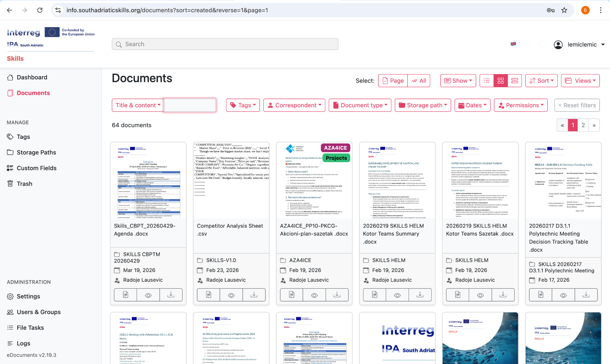
Task: Expand the Document type filter
Action: point(360,105)
